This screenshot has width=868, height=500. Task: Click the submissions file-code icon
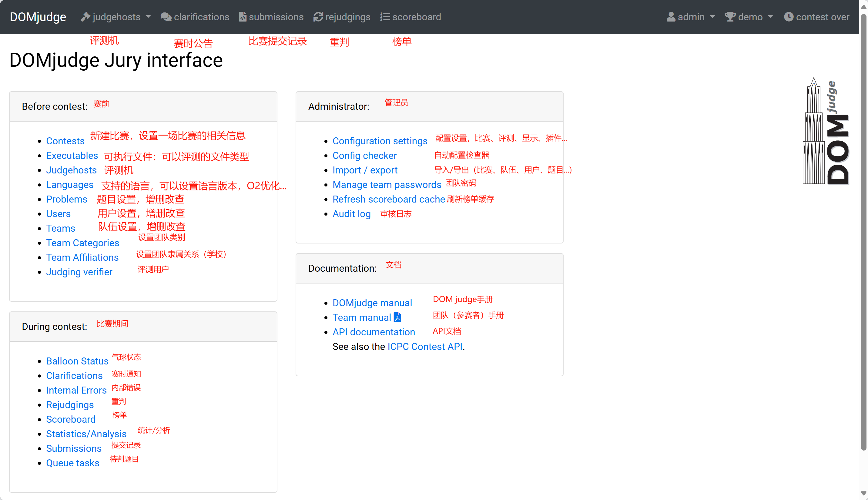pos(243,17)
